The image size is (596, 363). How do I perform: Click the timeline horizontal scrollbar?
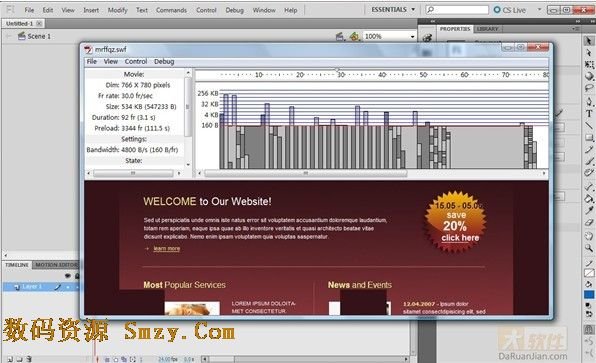click(x=305, y=359)
